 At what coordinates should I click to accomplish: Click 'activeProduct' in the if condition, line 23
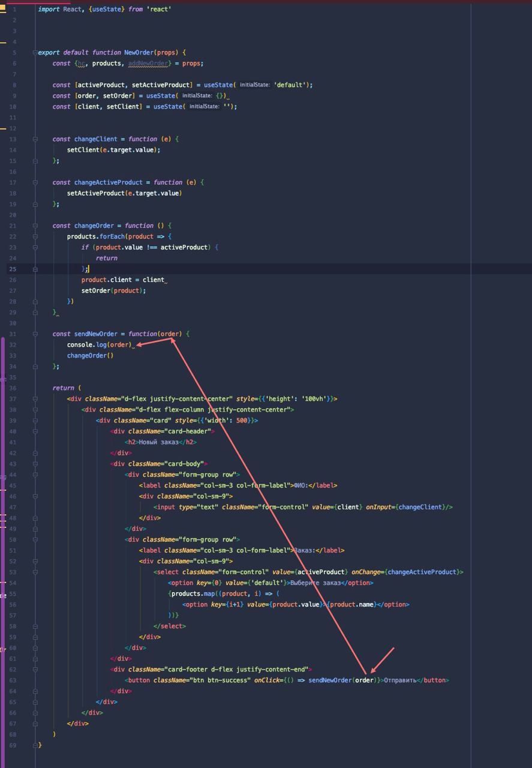coord(185,247)
